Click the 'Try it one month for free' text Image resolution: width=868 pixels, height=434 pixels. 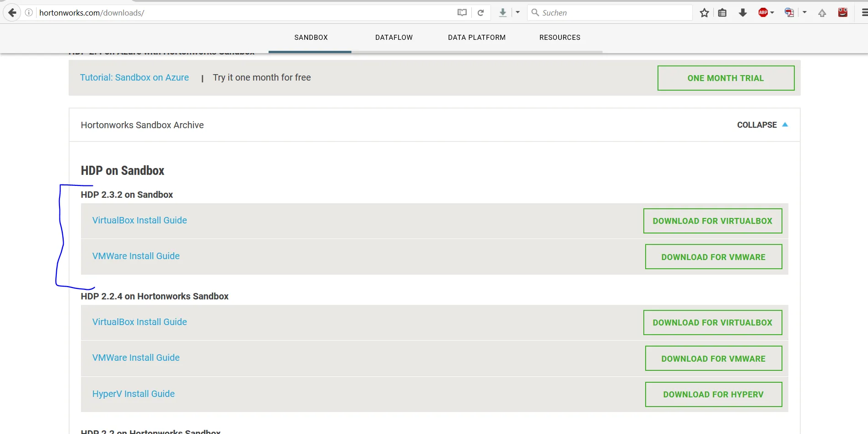tap(262, 78)
